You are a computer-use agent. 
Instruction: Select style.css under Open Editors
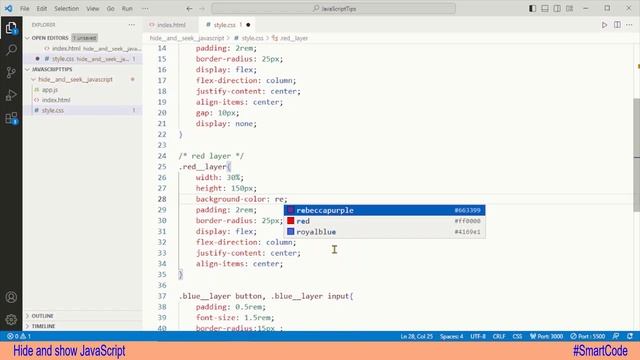point(83,59)
